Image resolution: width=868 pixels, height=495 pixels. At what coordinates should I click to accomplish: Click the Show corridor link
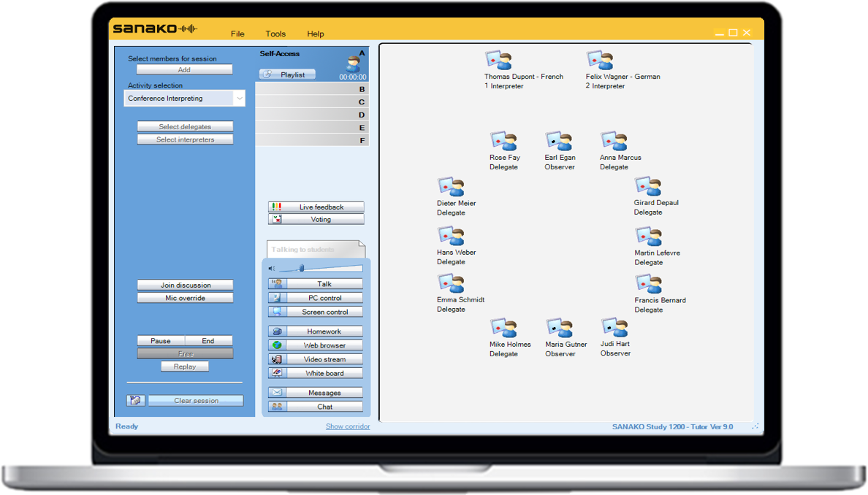(348, 426)
